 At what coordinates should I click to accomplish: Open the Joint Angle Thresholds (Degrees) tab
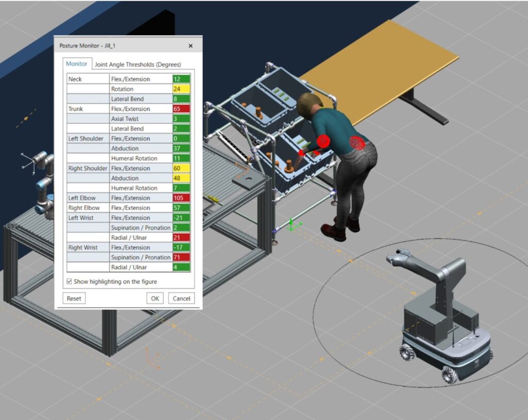click(x=138, y=64)
